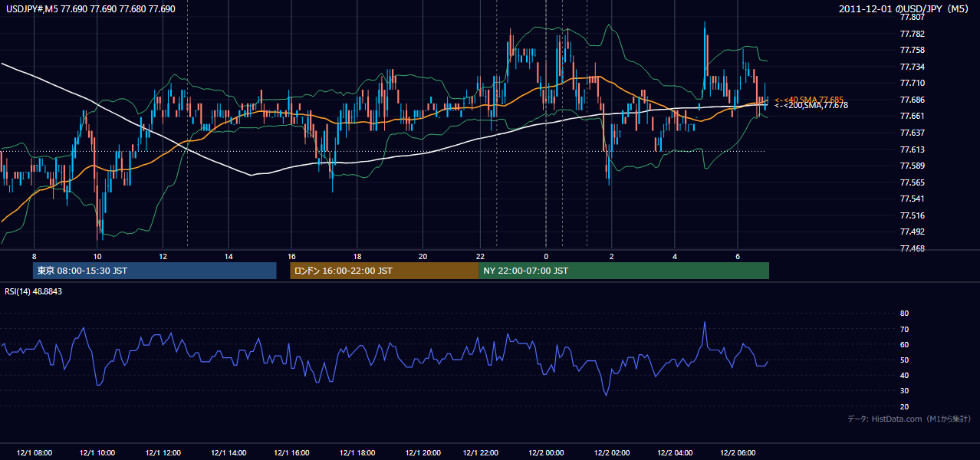This screenshot has height=460, width=980.
Task: Click the 12/2 00:00 date label
Action: [x=546, y=453]
